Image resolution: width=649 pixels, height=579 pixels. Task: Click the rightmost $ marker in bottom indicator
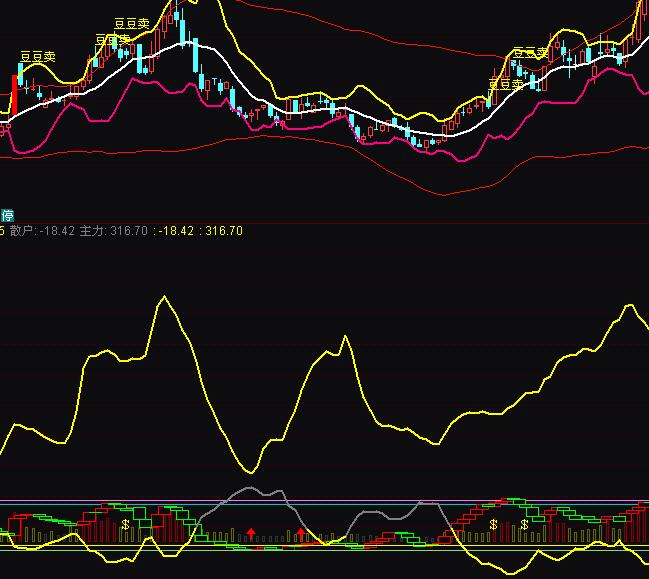523,524
